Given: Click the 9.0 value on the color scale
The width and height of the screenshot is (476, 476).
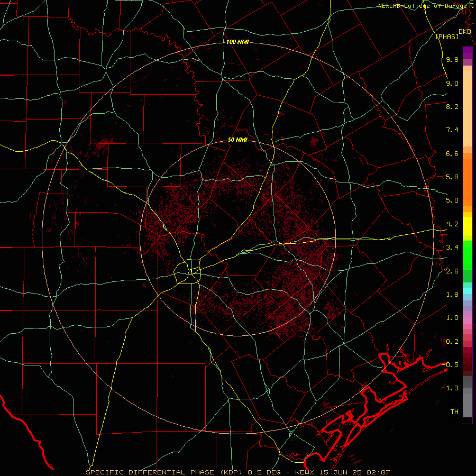Looking at the screenshot, I should [452, 83].
